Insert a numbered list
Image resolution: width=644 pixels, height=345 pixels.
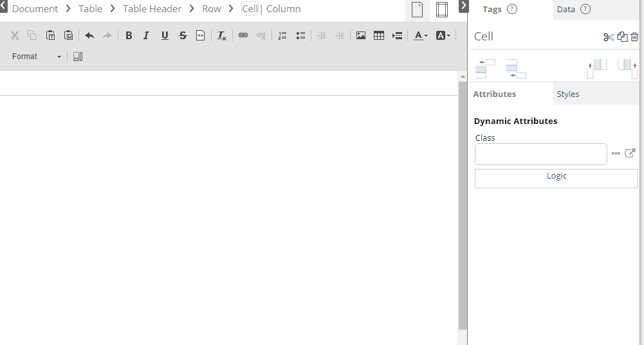click(x=282, y=36)
